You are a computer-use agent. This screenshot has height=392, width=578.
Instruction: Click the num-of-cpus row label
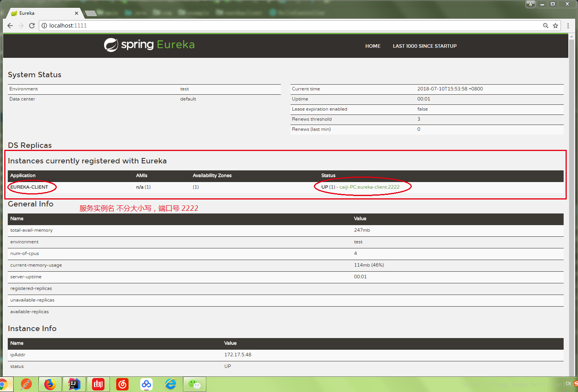pyautogui.click(x=24, y=253)
